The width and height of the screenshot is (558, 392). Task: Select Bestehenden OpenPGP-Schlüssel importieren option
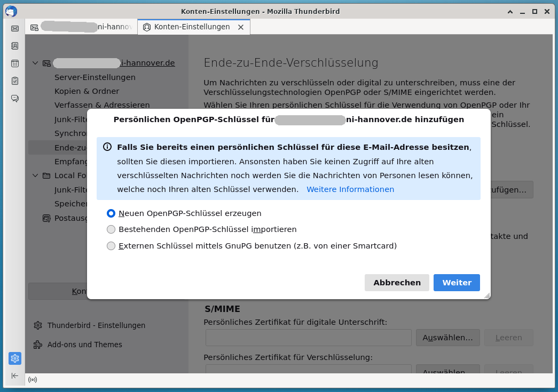click(x=111, y=229)
